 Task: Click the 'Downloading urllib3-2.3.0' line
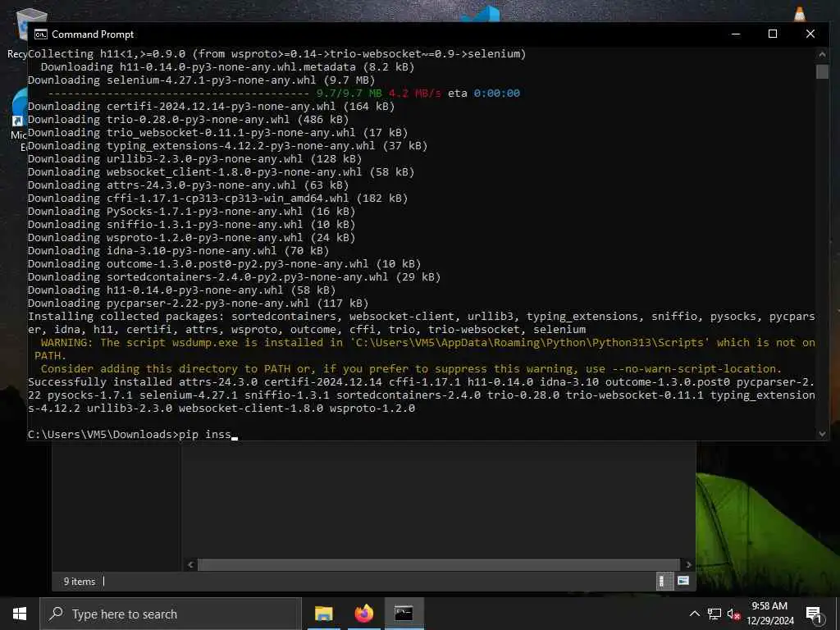[194, 159]
